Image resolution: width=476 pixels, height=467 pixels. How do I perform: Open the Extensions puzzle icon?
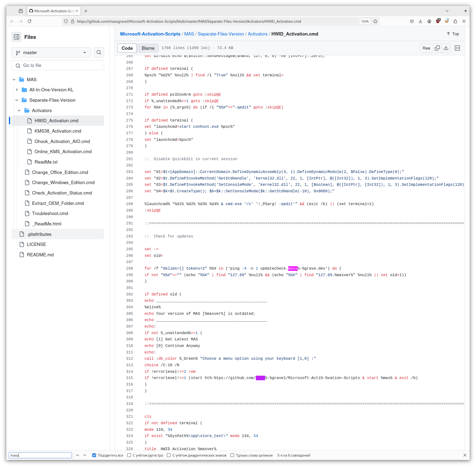click(455, 21)
